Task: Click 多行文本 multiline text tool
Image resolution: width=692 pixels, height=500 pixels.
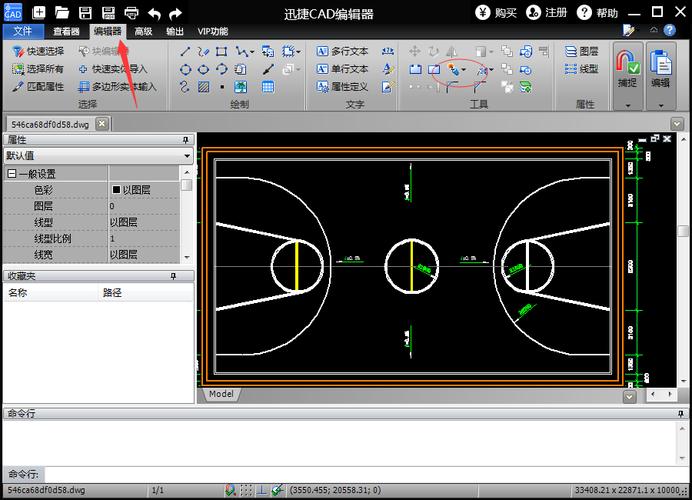Action: click(342, 52)
